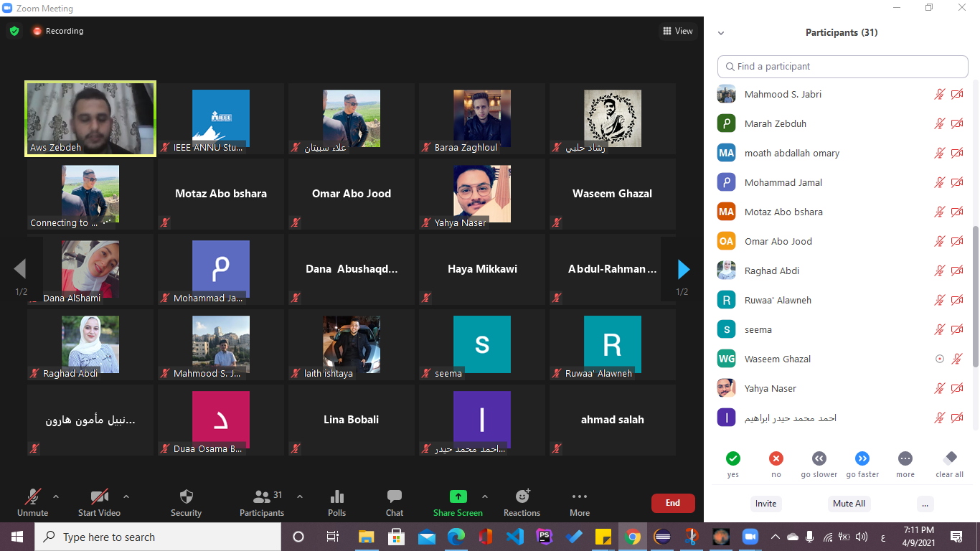Viewport: 980px width, 551px height.
Task: Open the Security shield icon
Action: pyautogui.click(x=186, y=496)
